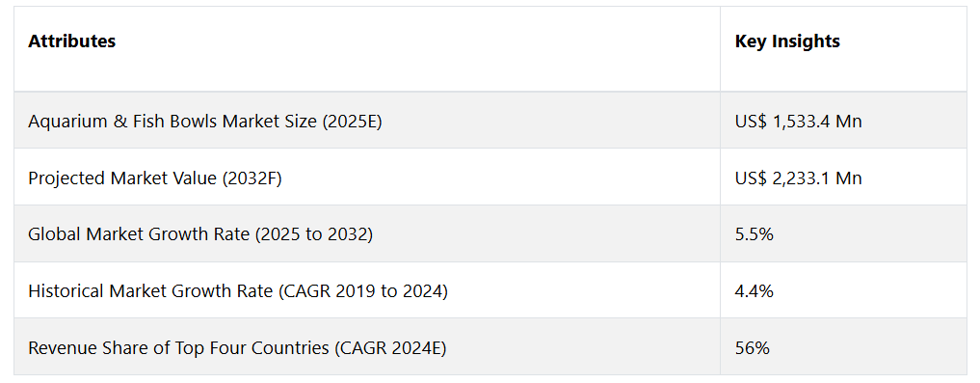Select Global Market Growth Rate row label

click(200, 234)
